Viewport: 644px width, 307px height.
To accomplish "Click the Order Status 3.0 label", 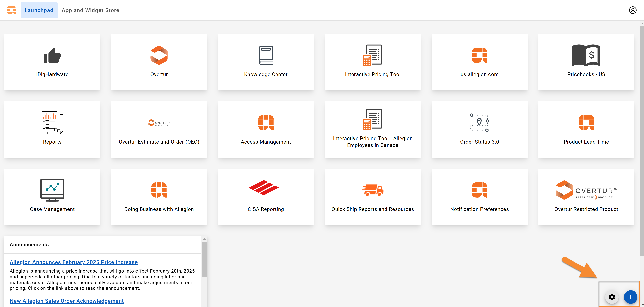I will click(x=479, y=142).
